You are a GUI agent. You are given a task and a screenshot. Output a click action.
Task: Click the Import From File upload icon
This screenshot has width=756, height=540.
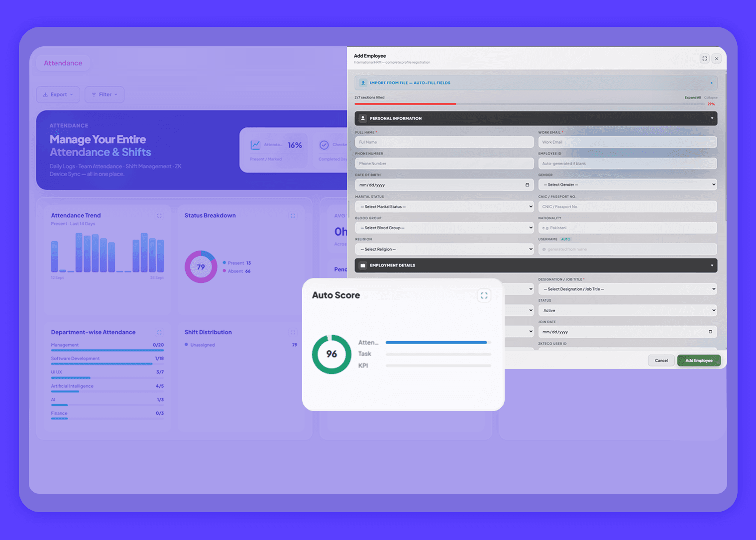point(363,83)
